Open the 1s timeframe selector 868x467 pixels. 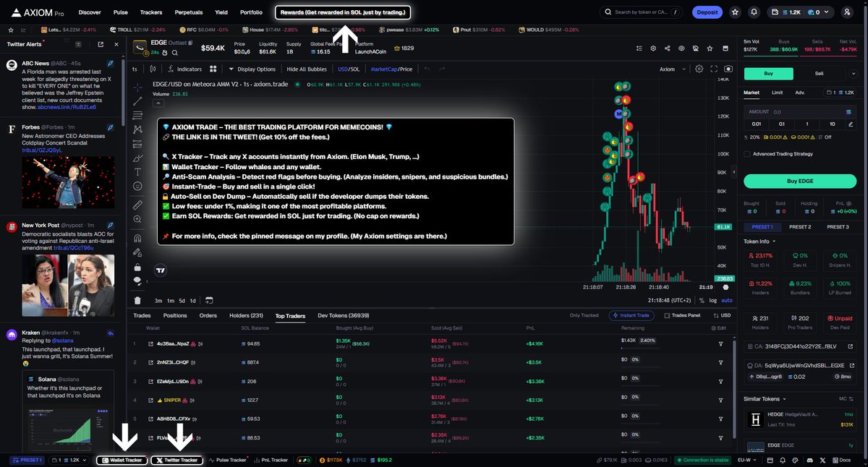coord(135,69)
